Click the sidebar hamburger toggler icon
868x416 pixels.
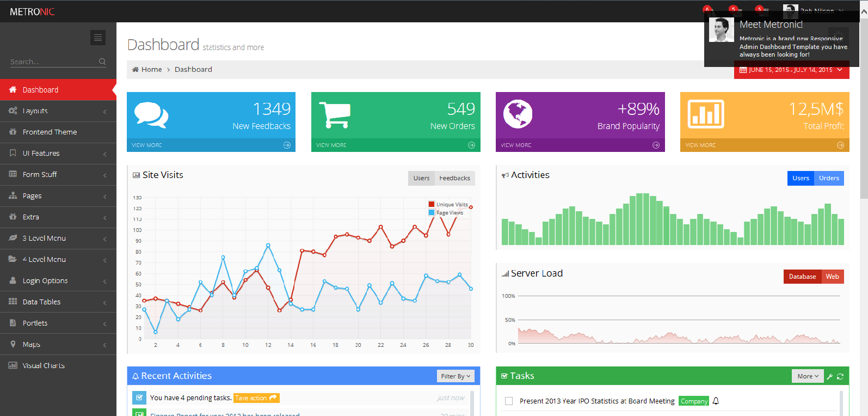98,38
